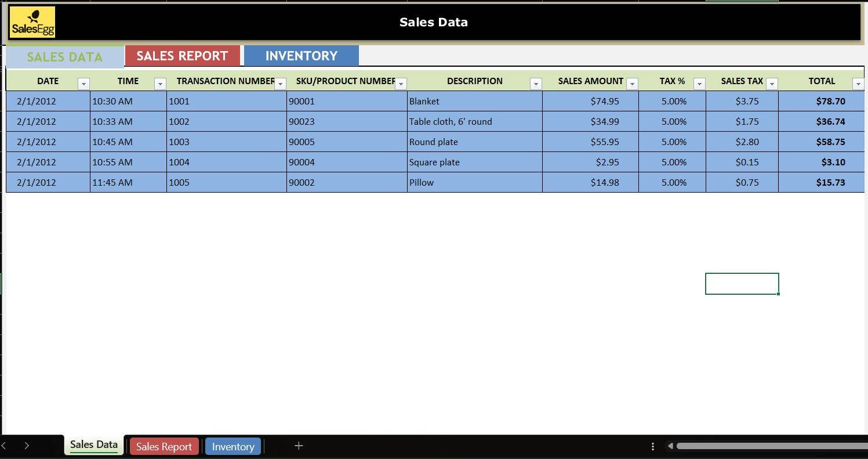Expand the DESCRIPTION column filter
Image resolution: width=868 pixels, height=459 pixels.
point(536,84)
